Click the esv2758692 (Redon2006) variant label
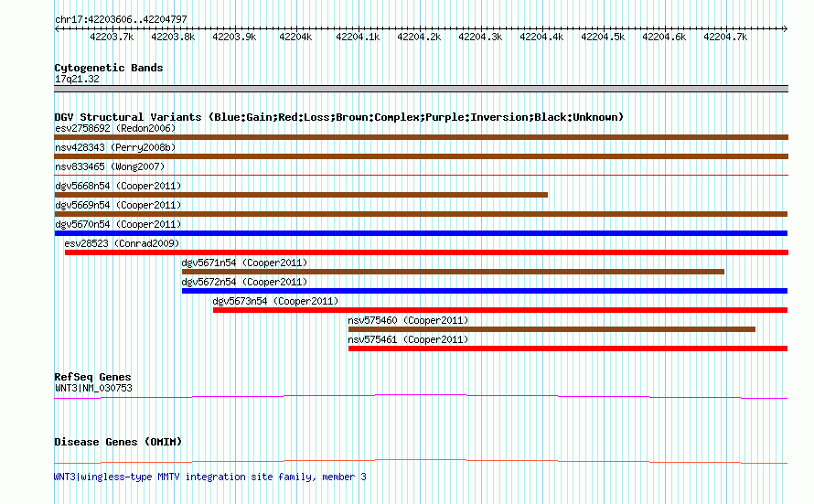This screenshot has width=814, height=504. click(115, 128)
